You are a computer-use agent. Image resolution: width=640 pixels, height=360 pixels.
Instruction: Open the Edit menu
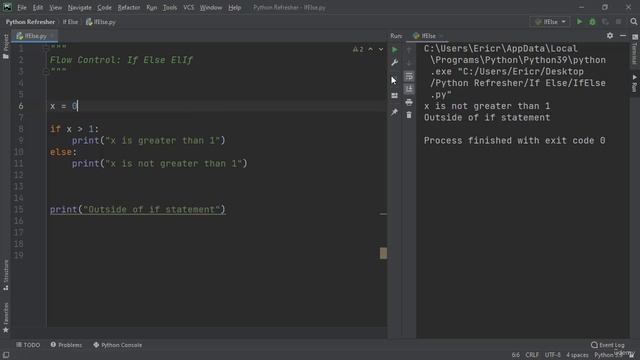coord(38,7)
